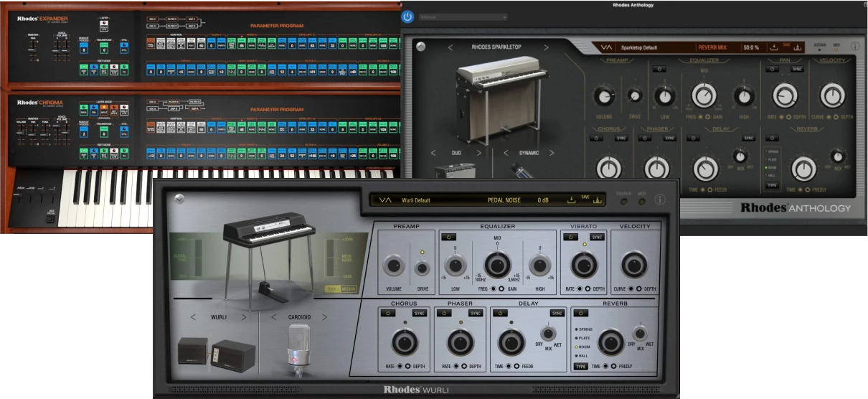Select Room reverb type in Wurli
The image size is (868, 399).
click(x=583, y=346)
